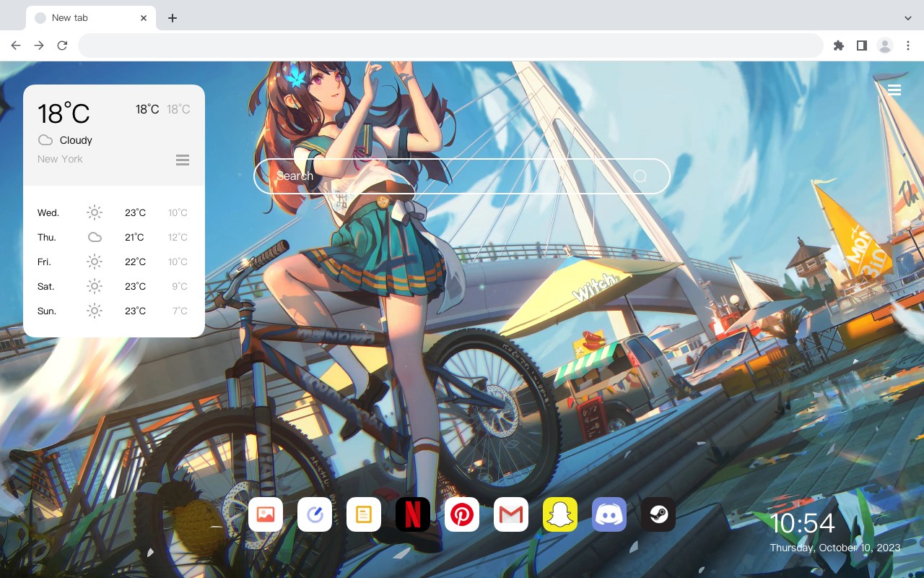Open the Pinterest shortcut
The height and width of the screenshot is (578, 924).
[462, 514]
